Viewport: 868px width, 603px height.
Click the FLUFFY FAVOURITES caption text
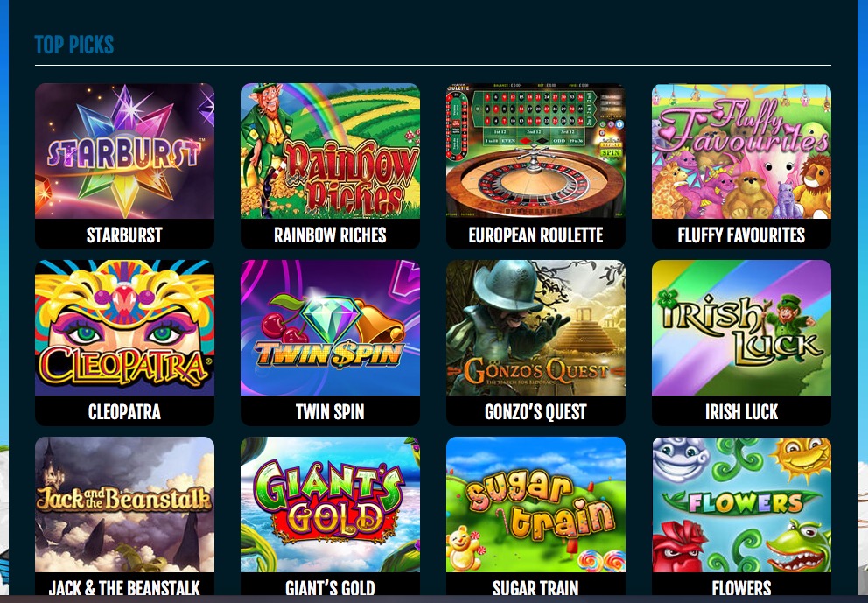(x=741, y=235)
